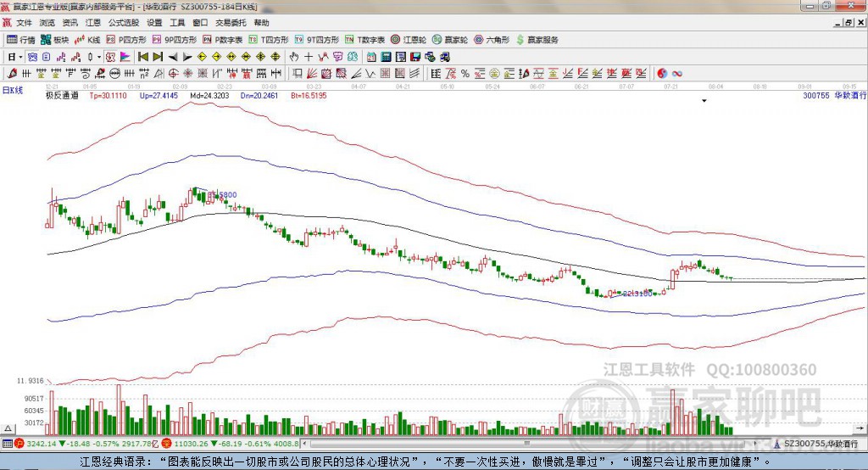Open 赢家服务 with dollar icon
The height and width of the screenshot is (470, 868).
click(537, 40)
